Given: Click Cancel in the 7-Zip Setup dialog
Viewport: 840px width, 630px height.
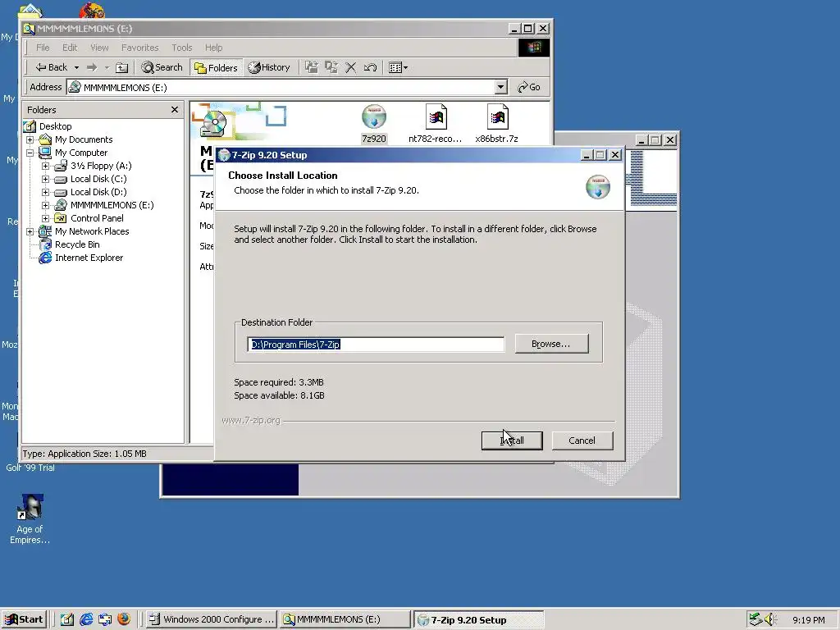Looking at the screenshot, I should point(582,441).
